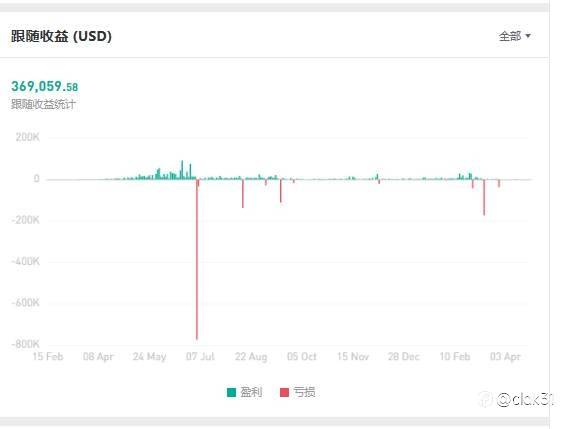Click the green 盈利 legend color square
The height and width of the screenshot is (429, 561).
point(231,393)
